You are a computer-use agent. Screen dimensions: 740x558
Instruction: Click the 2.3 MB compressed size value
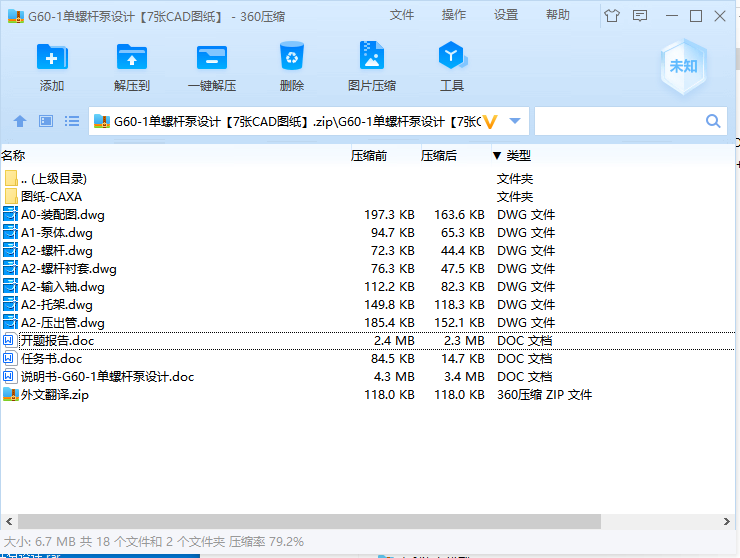464,340
